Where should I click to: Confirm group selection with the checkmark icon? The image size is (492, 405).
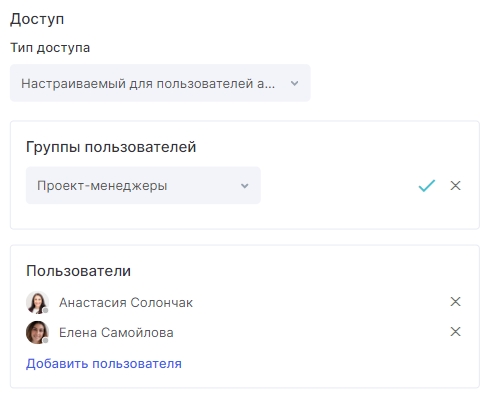427,186
